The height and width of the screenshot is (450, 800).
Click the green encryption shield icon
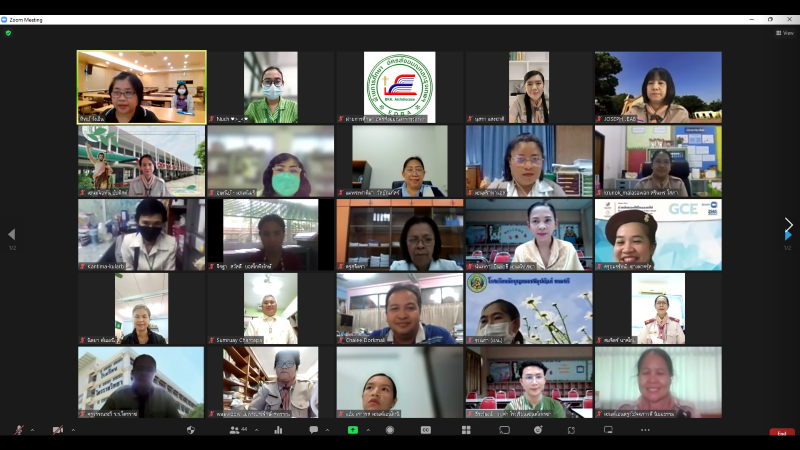point(8,33)
